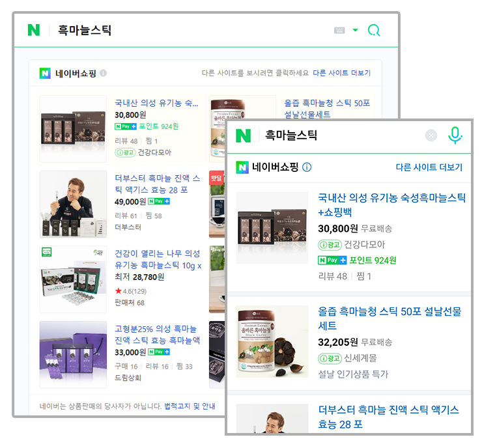Click mobile thumbnail of 올바른 흑마늘청 canister

click(272, 341)
